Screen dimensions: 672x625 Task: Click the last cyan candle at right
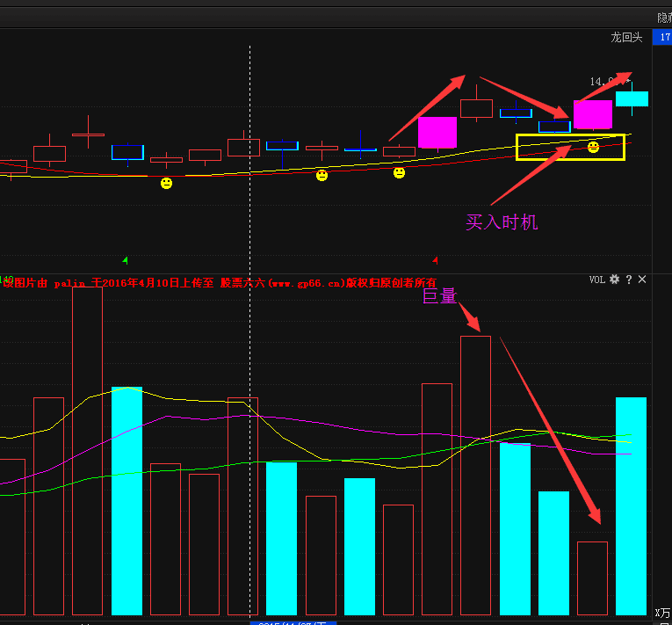pos(632,98)
